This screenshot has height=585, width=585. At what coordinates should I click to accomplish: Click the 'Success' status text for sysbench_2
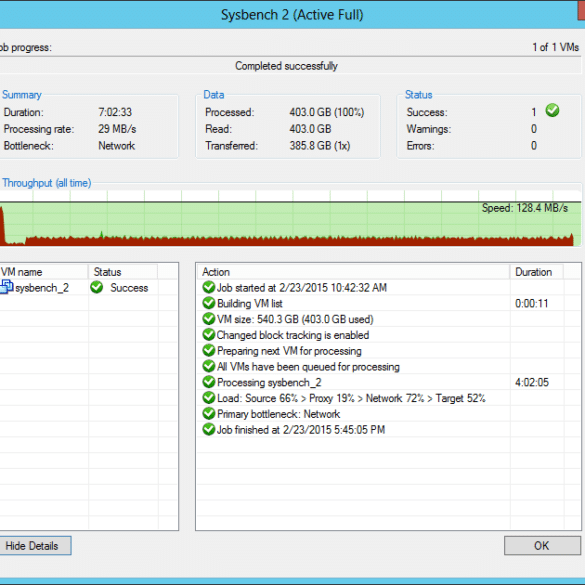click(x=129, y=288)
